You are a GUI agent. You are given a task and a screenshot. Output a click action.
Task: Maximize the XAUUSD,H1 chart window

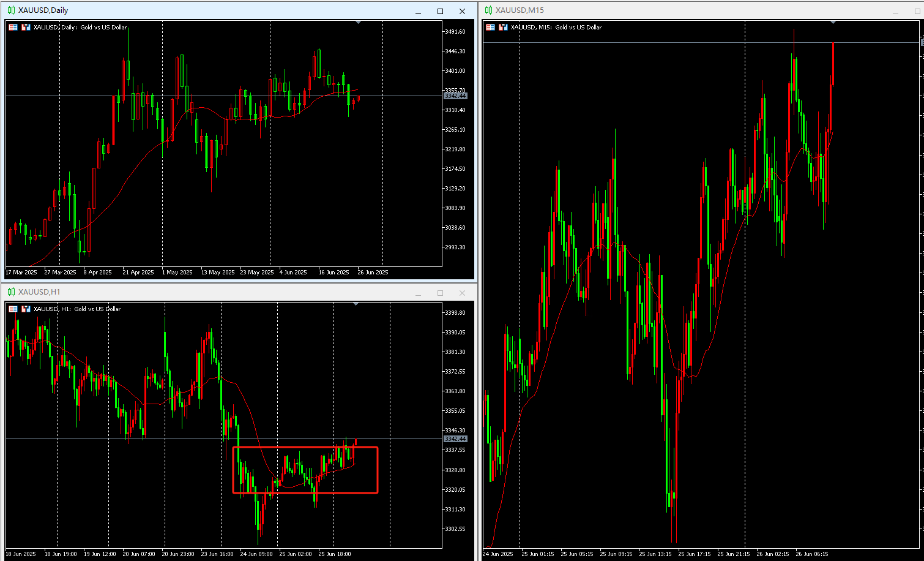(x=440, y=293)
